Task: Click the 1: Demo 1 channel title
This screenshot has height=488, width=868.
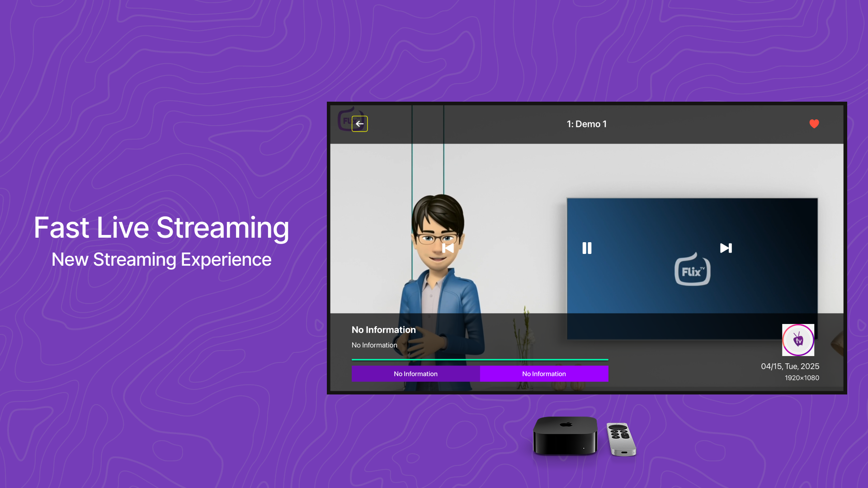Action: (587, 124)
